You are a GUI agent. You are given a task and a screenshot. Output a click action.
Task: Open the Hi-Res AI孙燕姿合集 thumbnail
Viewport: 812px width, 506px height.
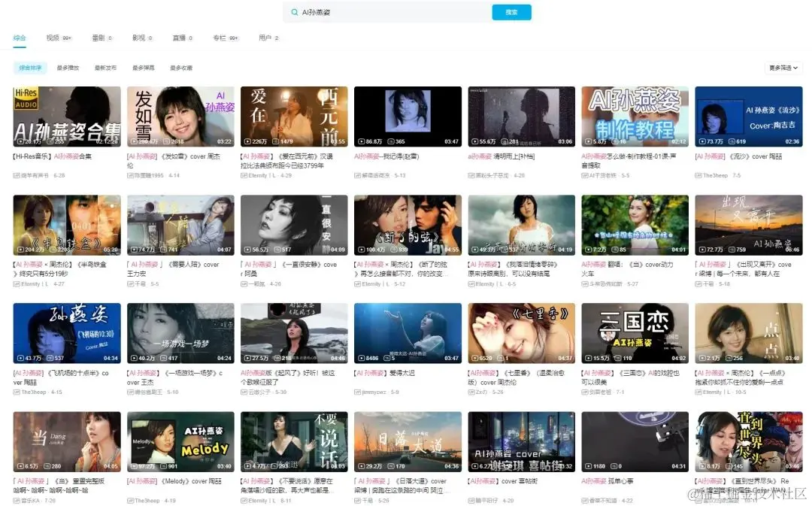point(67,117)
